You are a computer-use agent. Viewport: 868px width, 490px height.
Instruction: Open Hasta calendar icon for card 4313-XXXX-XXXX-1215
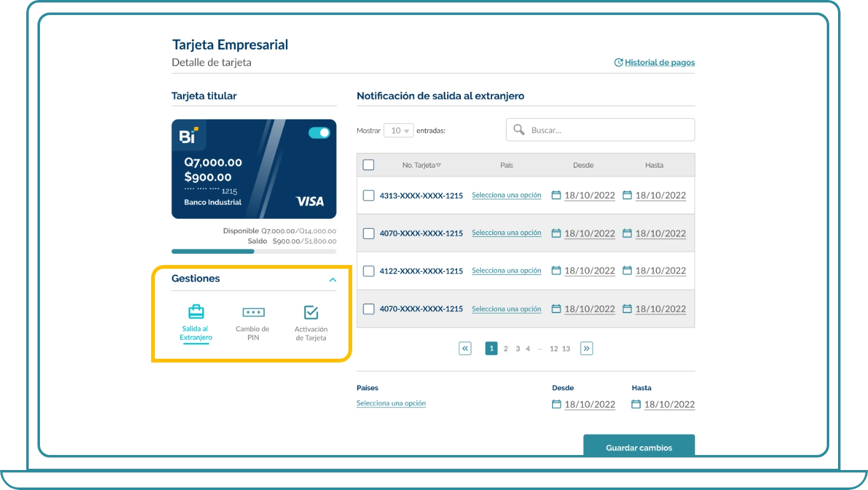(x=627, y=195)
